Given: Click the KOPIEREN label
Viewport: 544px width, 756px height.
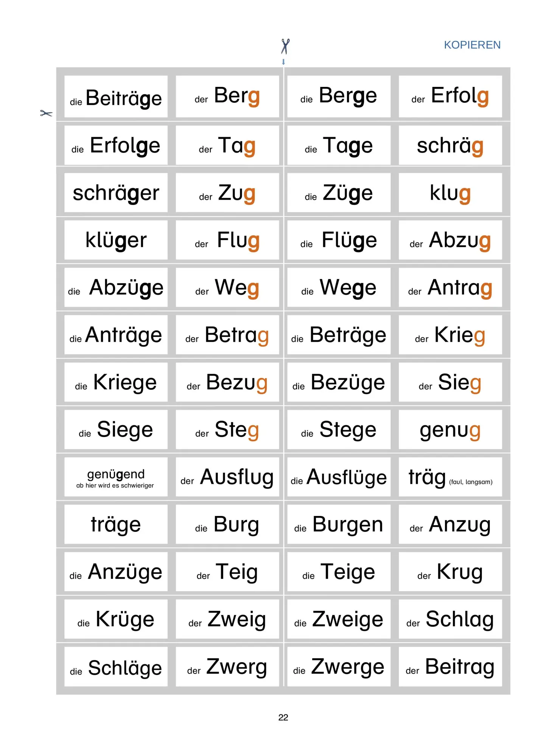Looking at the screenshot, I should (x=472, y=45).
